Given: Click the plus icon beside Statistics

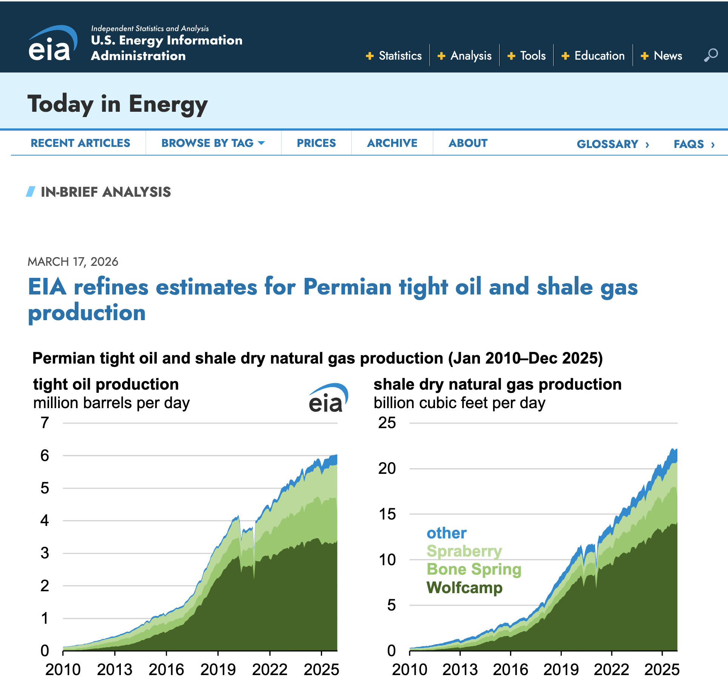Looking at the screenshot, I should coord(370,56).
